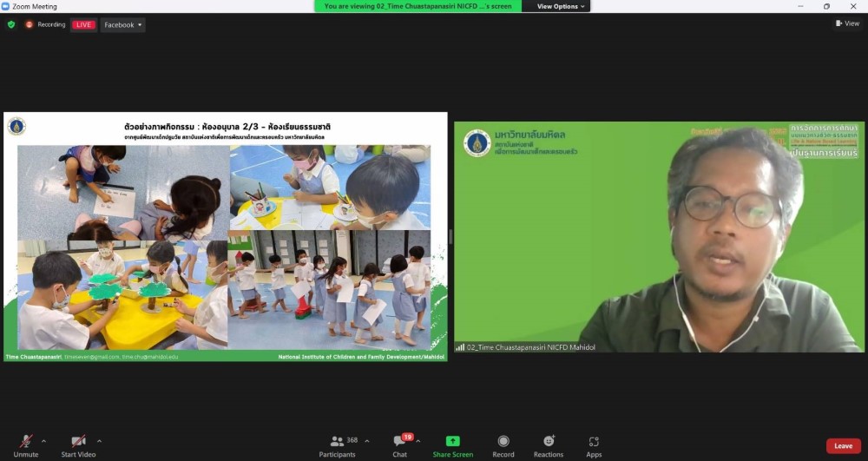This screenshot has height=461, width=868.
Task: Click the green encryption shield icon
Action: point(11,24)
